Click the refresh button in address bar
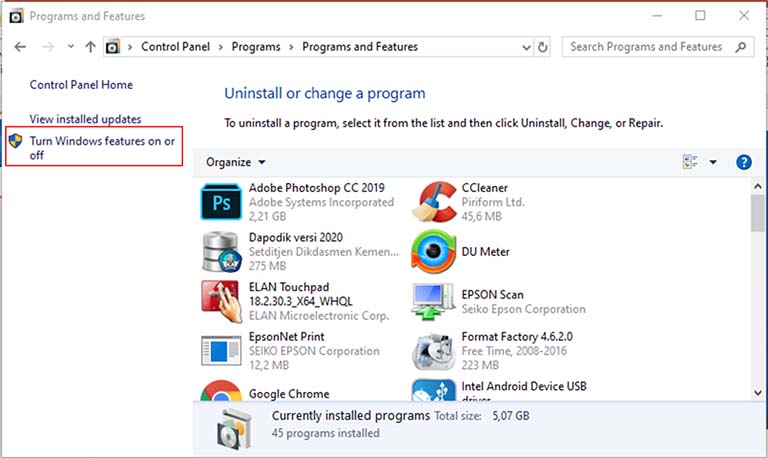The width and height of the screenshot is (768, 458). tap(542, 47)
